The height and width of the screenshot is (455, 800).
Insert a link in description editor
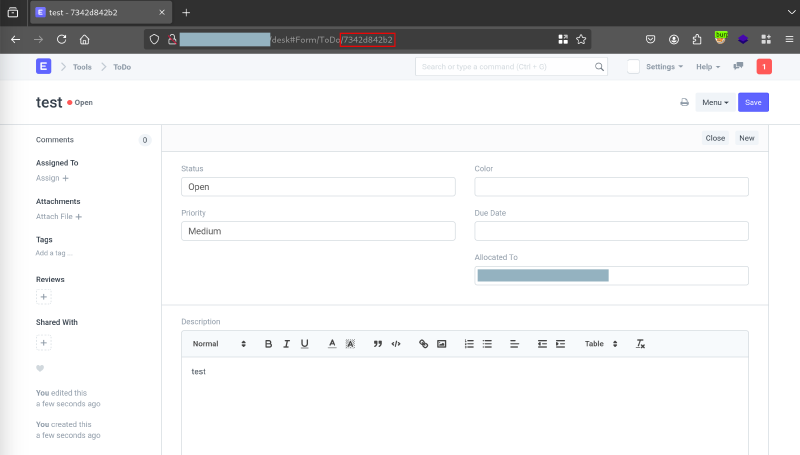pyautogui.click(x=423, y=344)
